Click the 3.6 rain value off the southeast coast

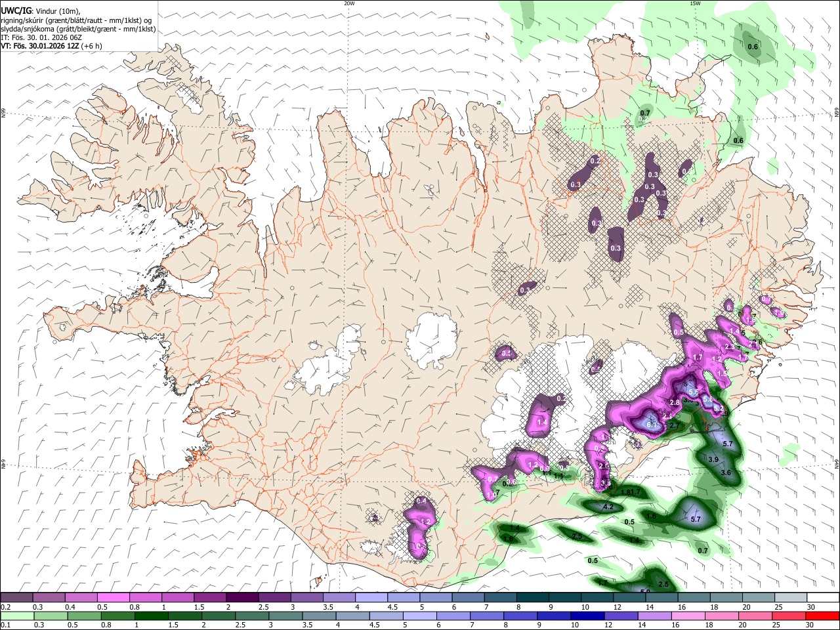click(x=726, y=472)
